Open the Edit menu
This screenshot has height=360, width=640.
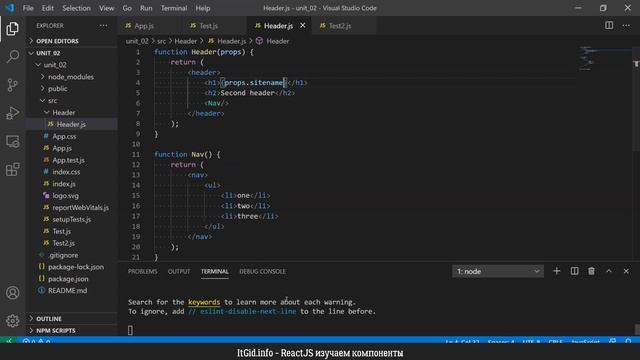click(48, 8)
